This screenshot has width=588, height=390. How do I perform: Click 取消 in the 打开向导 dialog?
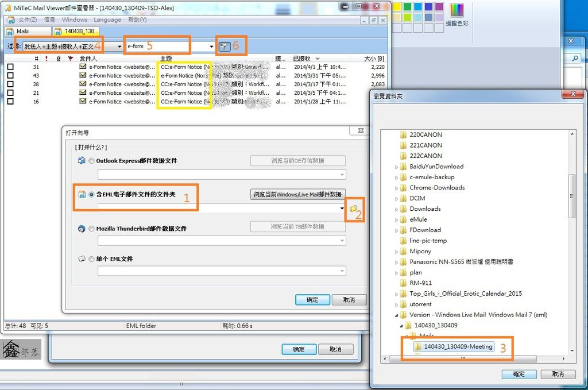(x=349, y=300)
